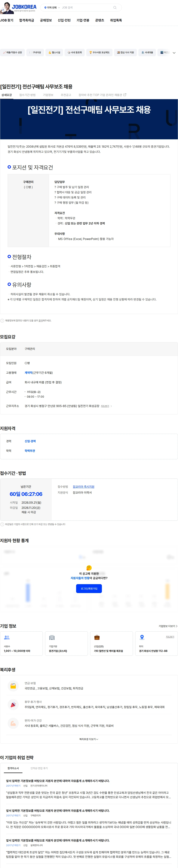This screenshot has width=178, height=868.
Task: Click the 기업구분 building icon
Action: pos(52,637)
